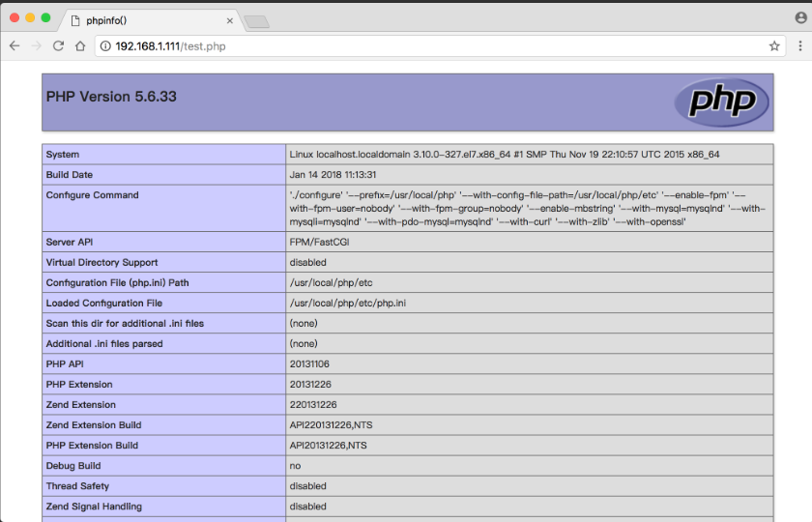The image size is (812, 522).
Task: View site info icon beside the URL
Action: click(x=105, y=46)
